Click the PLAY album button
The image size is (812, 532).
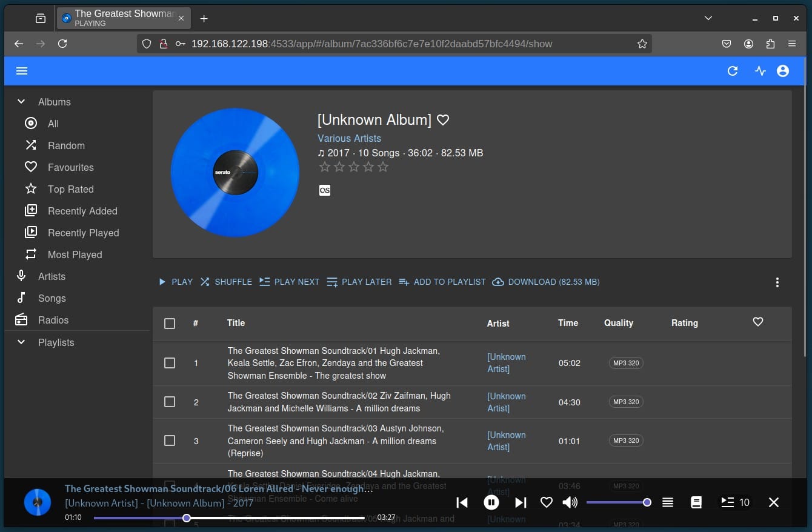[x=176, y=282]
